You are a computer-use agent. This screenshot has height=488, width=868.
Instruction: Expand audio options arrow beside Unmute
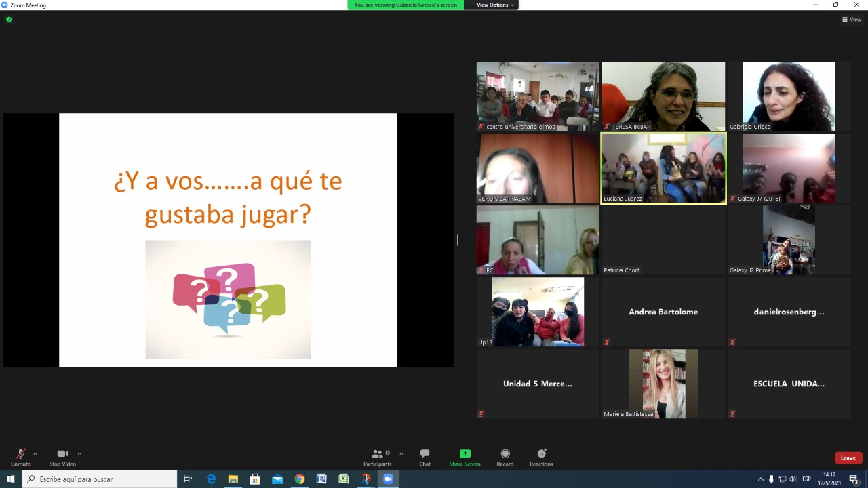[x=35, y=454]
